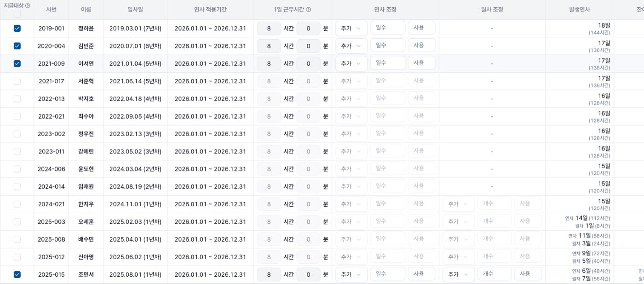Uncheck the 지급대상 checkbox for 조민서
The height and width of the screenshot is (284, 644).
[17, 274]
